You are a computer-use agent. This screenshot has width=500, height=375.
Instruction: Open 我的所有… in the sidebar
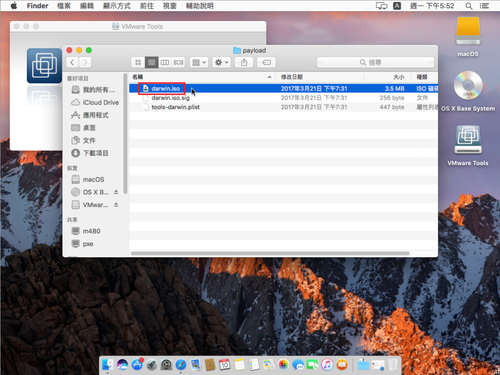point(94,90)
